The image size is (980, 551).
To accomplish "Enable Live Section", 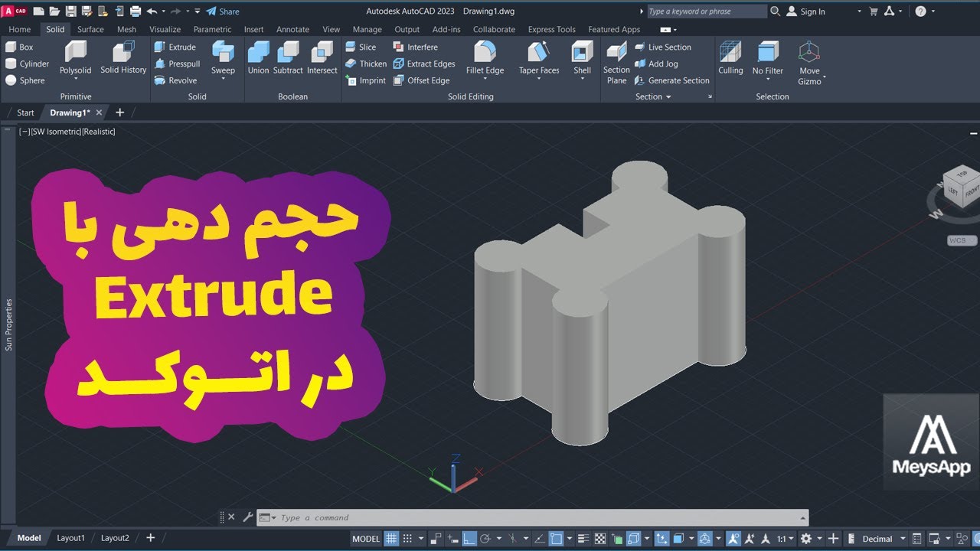I will pos(663,47).
